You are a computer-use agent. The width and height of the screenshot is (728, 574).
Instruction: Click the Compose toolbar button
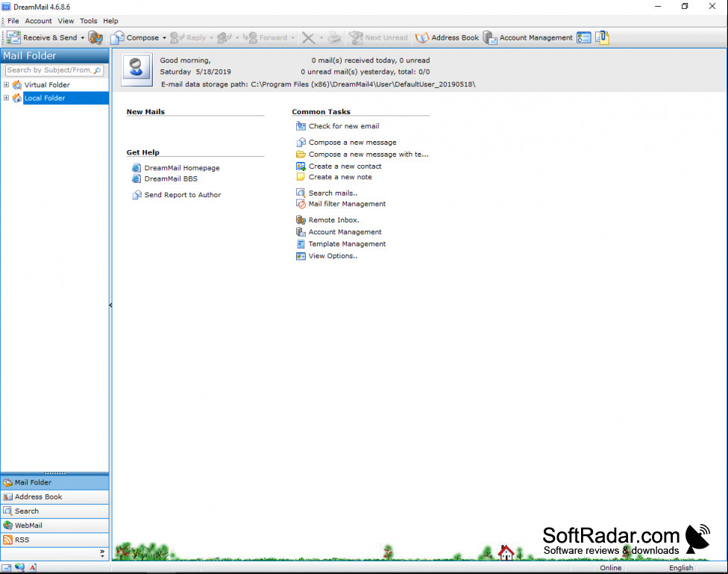(135, 37)
